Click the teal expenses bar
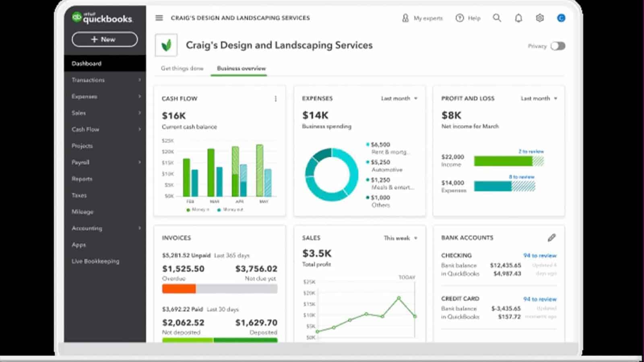 pos(493,186)
